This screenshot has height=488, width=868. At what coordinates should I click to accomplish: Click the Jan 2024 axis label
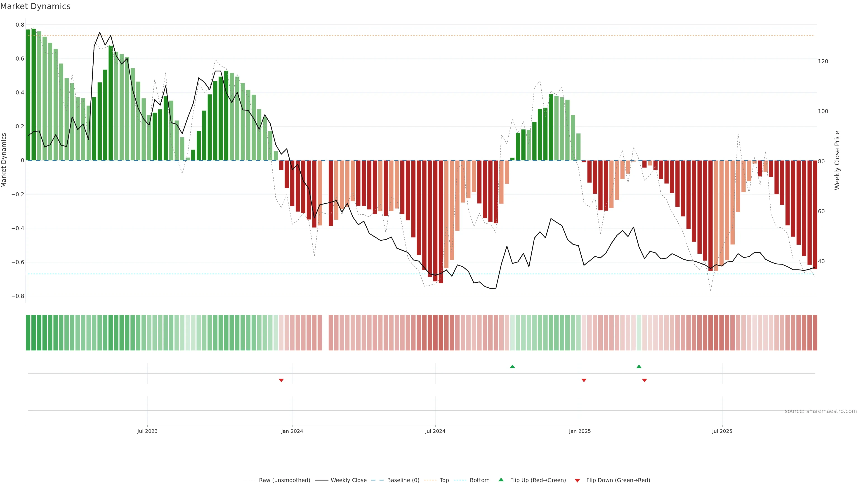292,431
